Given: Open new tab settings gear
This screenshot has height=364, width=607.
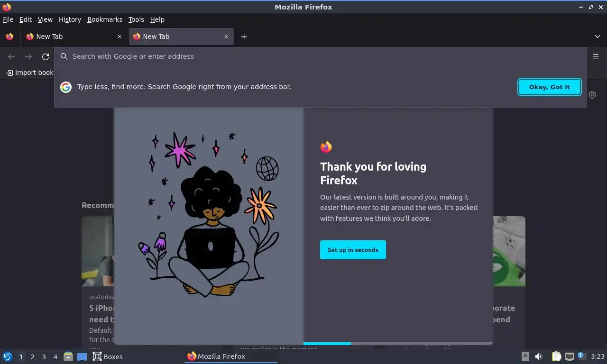Looking at the screenshot, I should coord(592,95).
